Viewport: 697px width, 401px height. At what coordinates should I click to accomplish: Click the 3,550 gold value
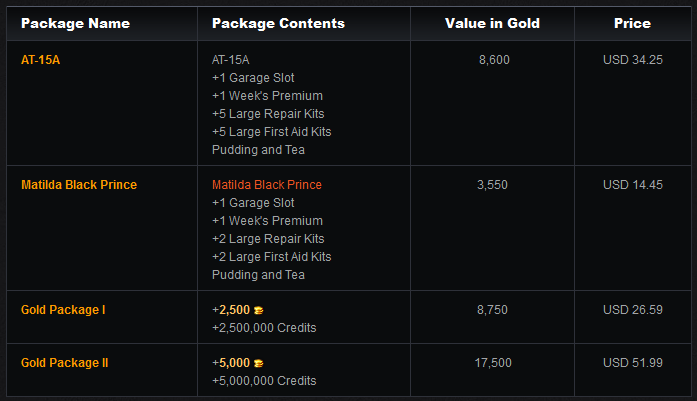494,185
